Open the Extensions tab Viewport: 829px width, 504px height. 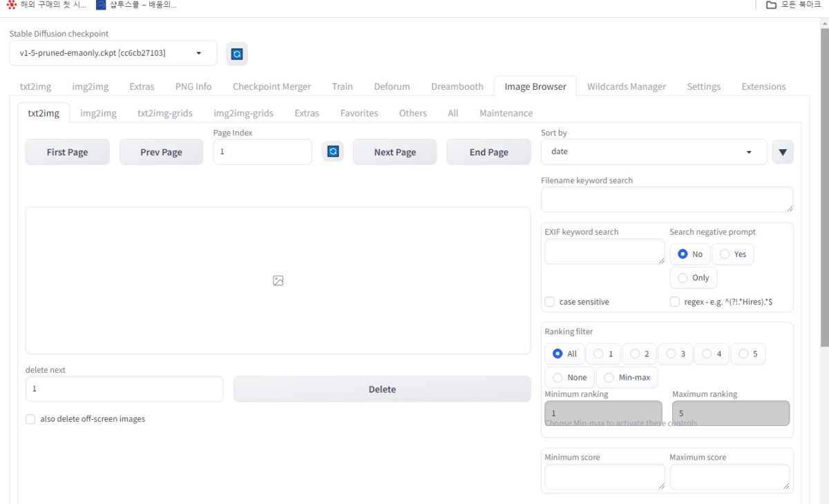[x=763, y=86]
